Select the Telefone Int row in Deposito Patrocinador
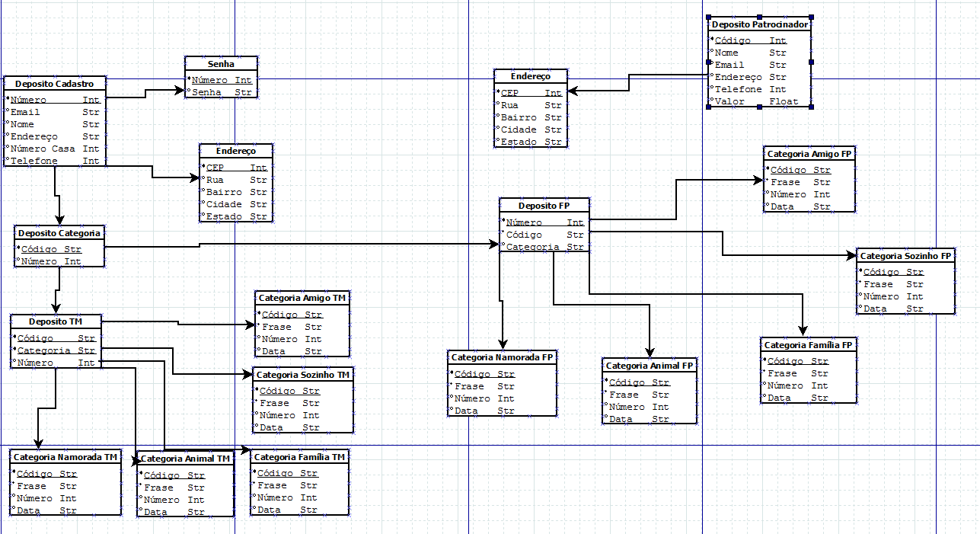Image resolution: width=980 pixels, height=534 pixels. click(758, 89)
